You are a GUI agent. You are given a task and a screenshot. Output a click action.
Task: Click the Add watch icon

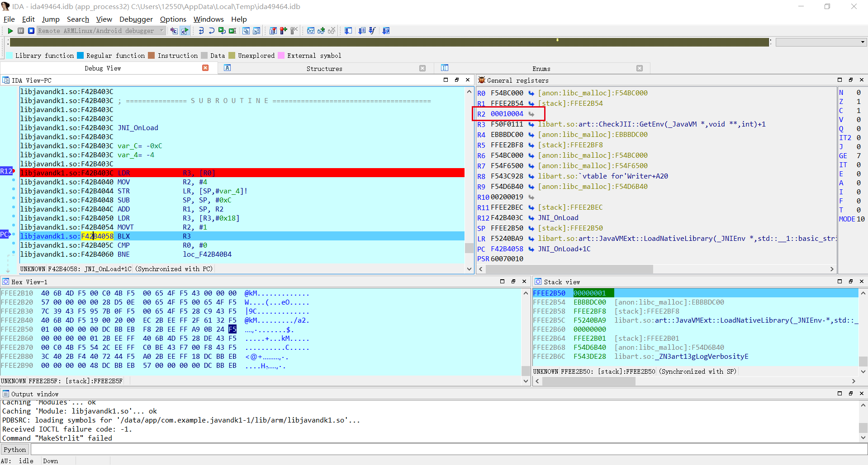click(321, 31)
